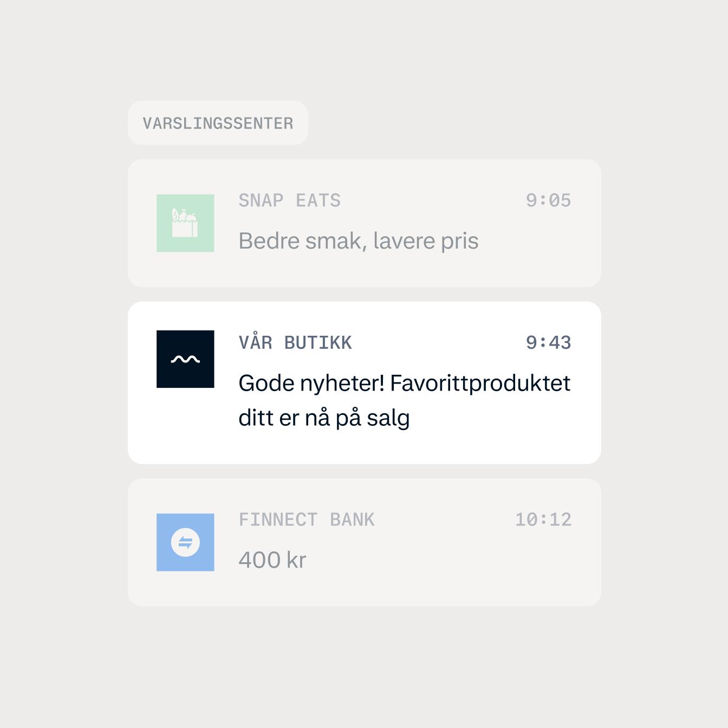Click the "Gode nyheter! Favorittproduktet" message line
The width and height of the screenshot is (728, 728).
click(405, 383)
